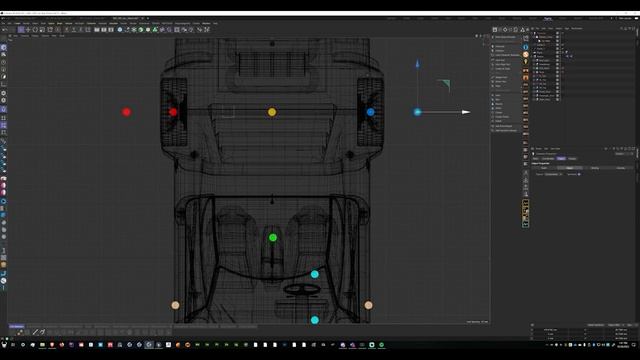Viewport: 640px width, 360px height.
Task: Click the peach controller at lower left
Action: pos(175,305)
